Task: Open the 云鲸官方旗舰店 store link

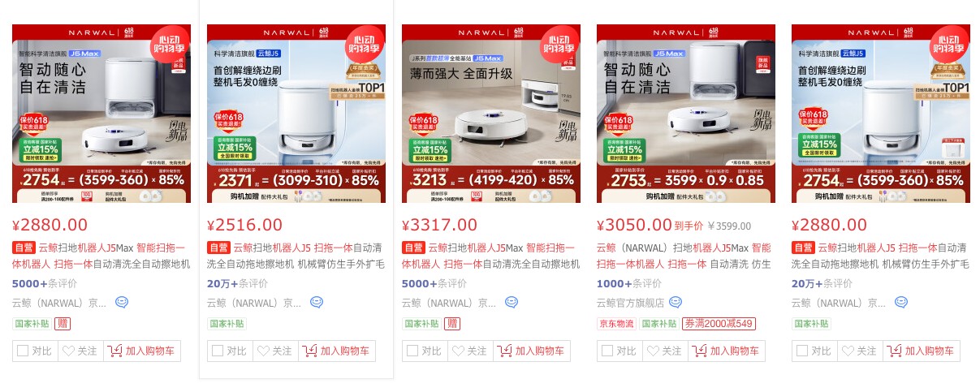Action: 630,303
